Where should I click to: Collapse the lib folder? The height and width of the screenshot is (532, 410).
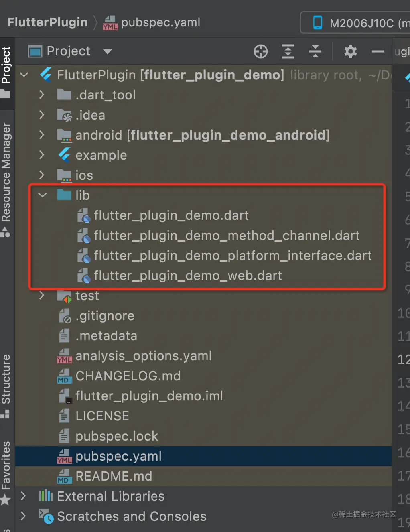pyautogui.click(x=43, y=195)
